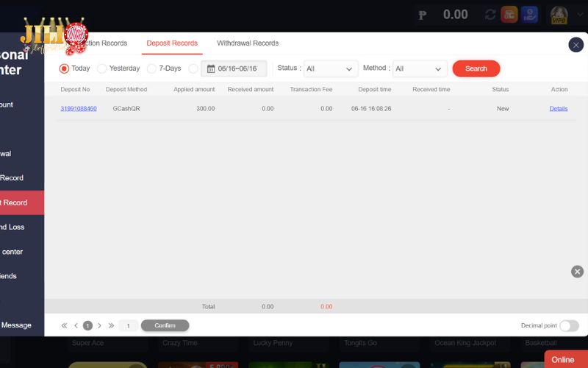Click the red Search button
Image resolution: width=588 pixels, height=368 pixels.
point(476,68)
